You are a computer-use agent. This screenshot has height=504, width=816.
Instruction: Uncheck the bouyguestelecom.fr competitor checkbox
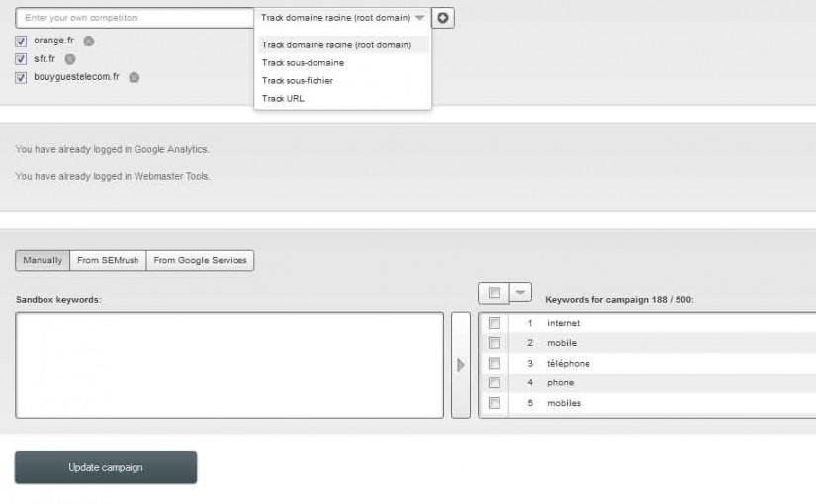pyautogui.click(x=21, y=78)
